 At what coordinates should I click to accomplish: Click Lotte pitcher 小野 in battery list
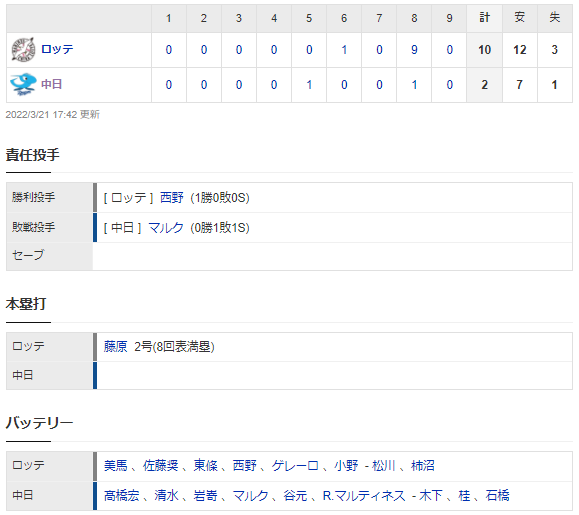[x=346, y=466]
